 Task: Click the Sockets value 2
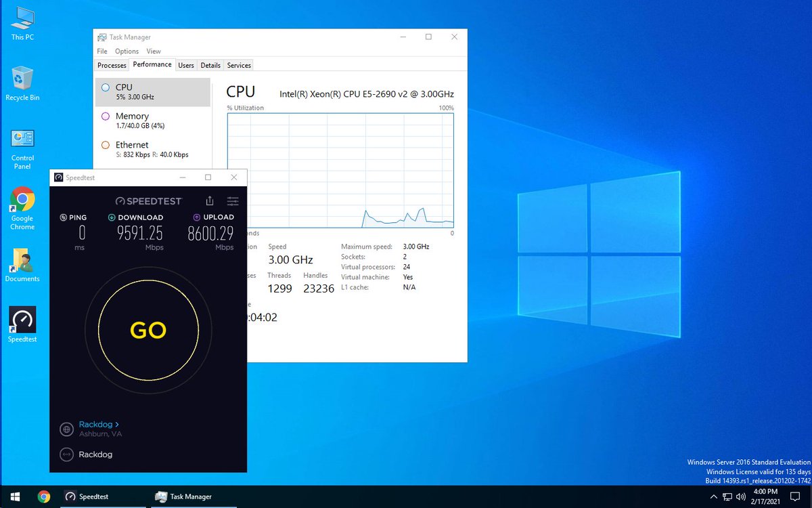point(405,257)
